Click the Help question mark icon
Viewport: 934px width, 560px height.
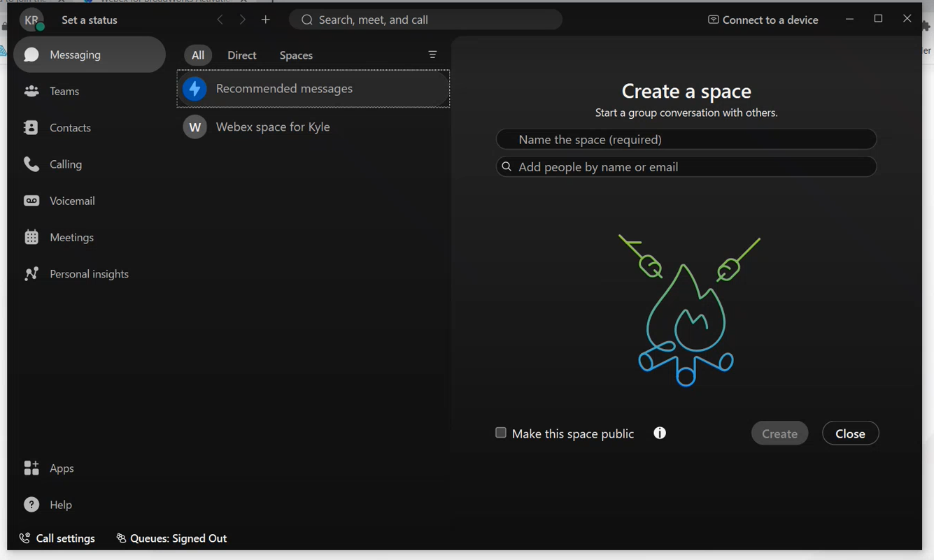31,505
